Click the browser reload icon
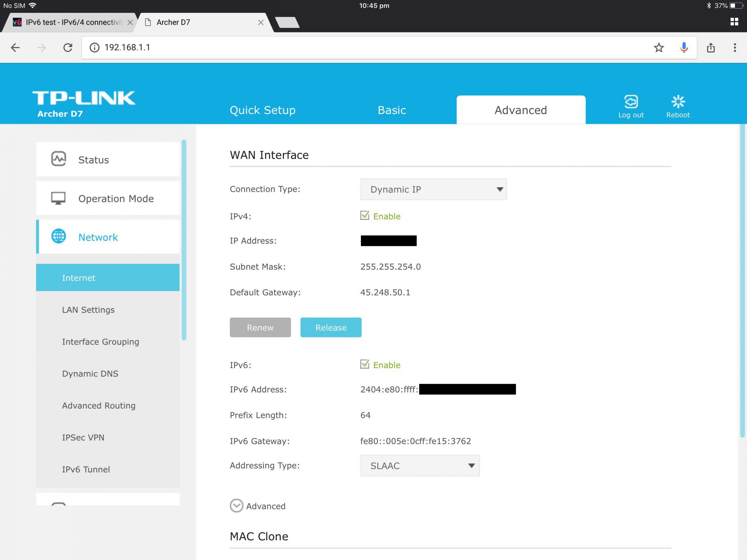The height and width of the screenshot is (560, 747). [68, 48]
